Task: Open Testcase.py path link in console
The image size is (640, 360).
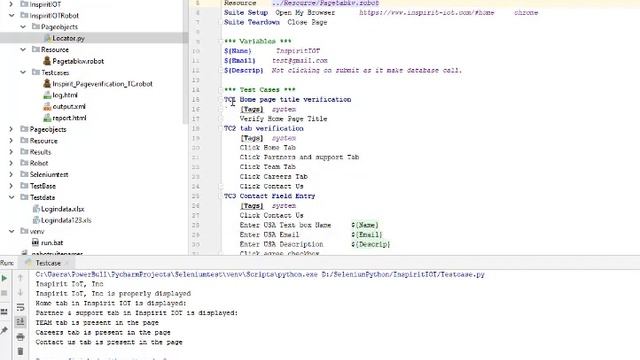Action: coord(403,274)
